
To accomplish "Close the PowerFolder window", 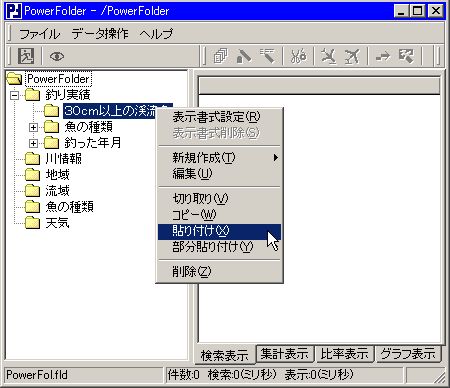I will tap(436, 11).
